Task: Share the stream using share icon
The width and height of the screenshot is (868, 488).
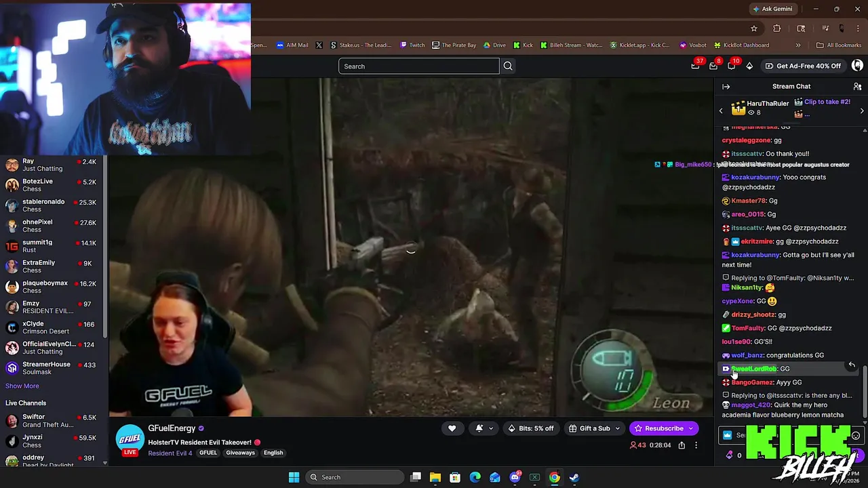Action: coord(682,445)
